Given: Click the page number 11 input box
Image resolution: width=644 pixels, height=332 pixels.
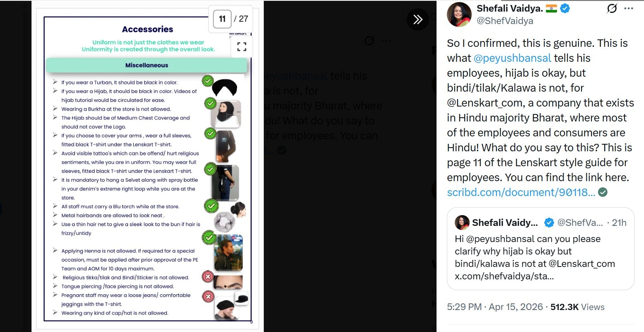Looking at the screenshot, I should pos(222,19).
